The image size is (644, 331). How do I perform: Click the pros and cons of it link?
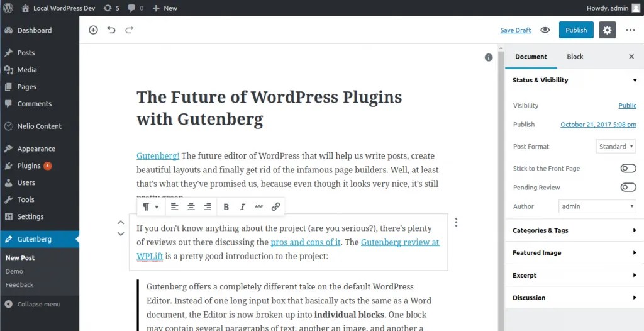[x=305, y=242]
